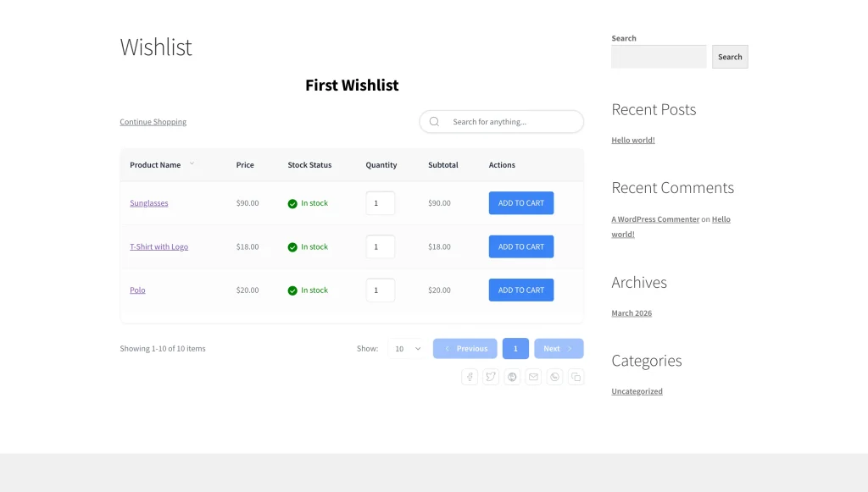The height and width of the screenshot is (492, 868).
Task: Click the magnifier icon in the wishlist search bar
Action: pos(434,121)
